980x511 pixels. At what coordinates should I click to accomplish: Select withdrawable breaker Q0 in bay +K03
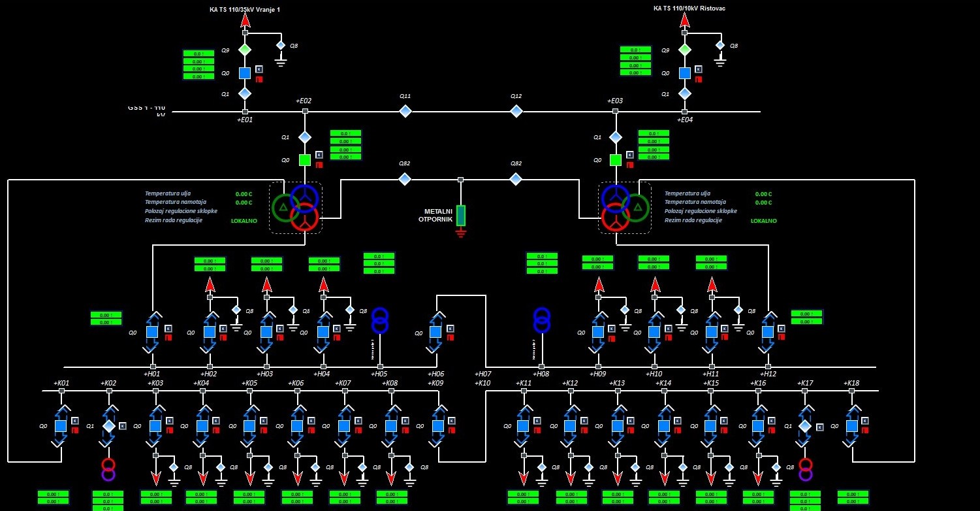click(155, 426)
